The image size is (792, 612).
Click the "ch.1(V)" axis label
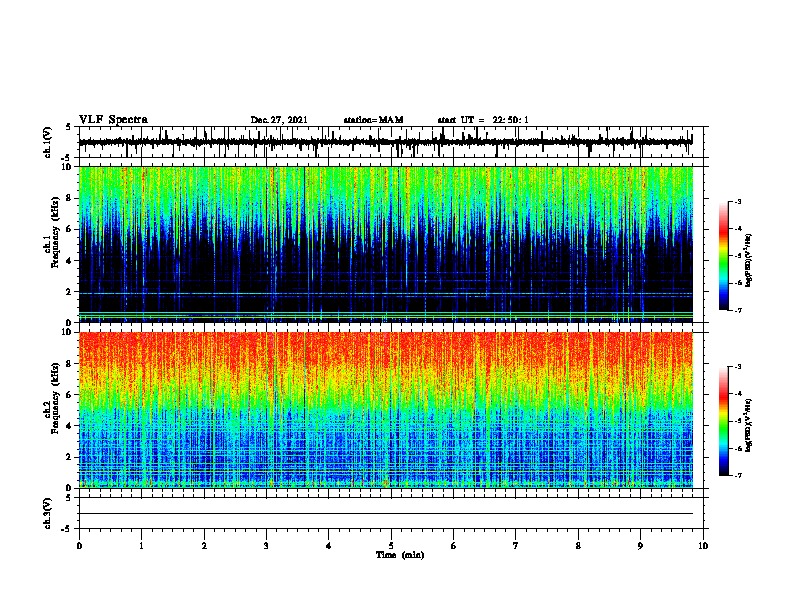[48, 142]
